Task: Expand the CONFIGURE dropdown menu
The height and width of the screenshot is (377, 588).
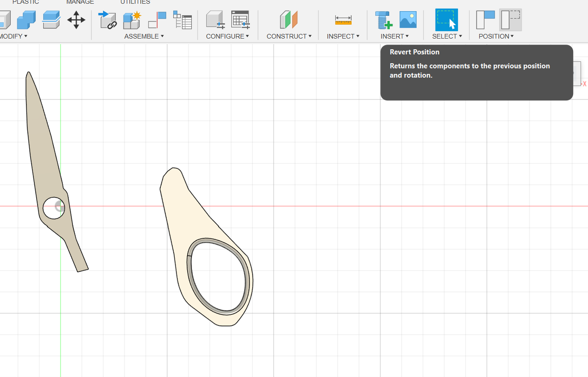Action: (228, 36)
